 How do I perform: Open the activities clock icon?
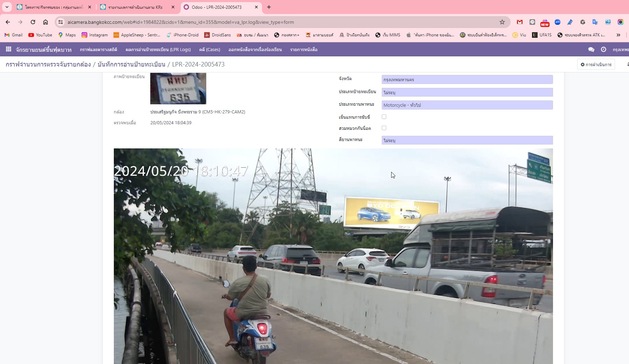[x=603, y=50]
